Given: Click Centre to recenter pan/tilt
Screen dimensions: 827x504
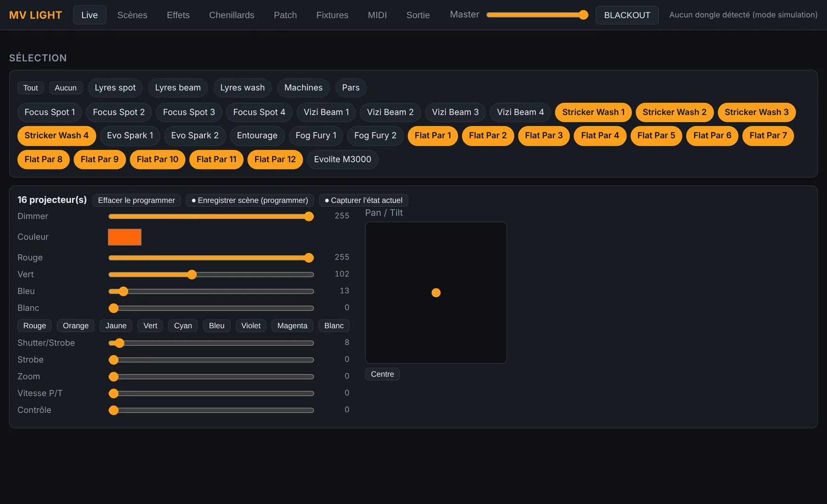Looking at the screenshot, I should click(x=382, y=374).
